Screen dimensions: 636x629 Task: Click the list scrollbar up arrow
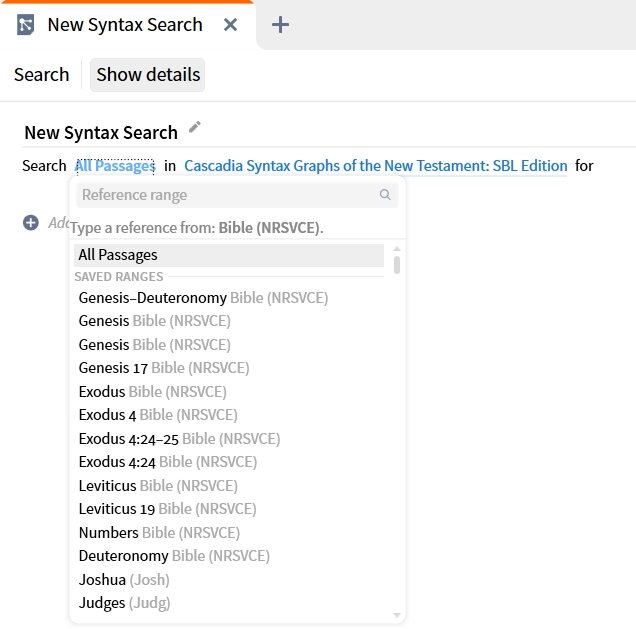coord(397,249)
